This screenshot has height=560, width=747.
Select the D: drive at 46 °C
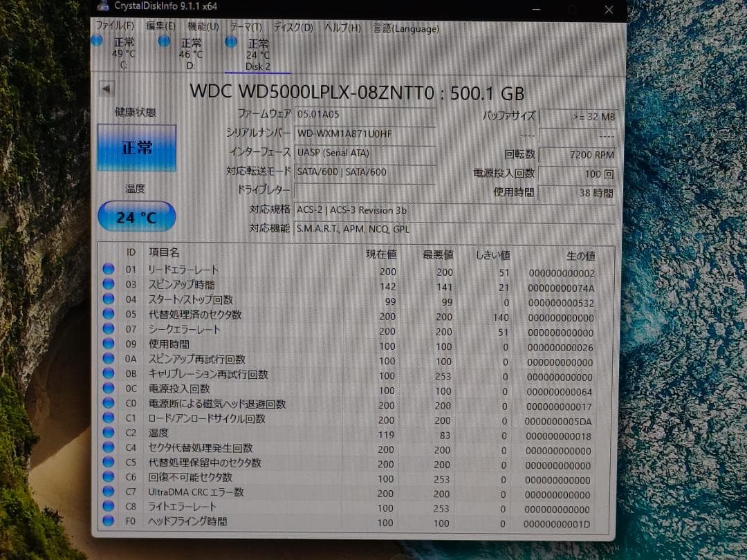(191, 55)
